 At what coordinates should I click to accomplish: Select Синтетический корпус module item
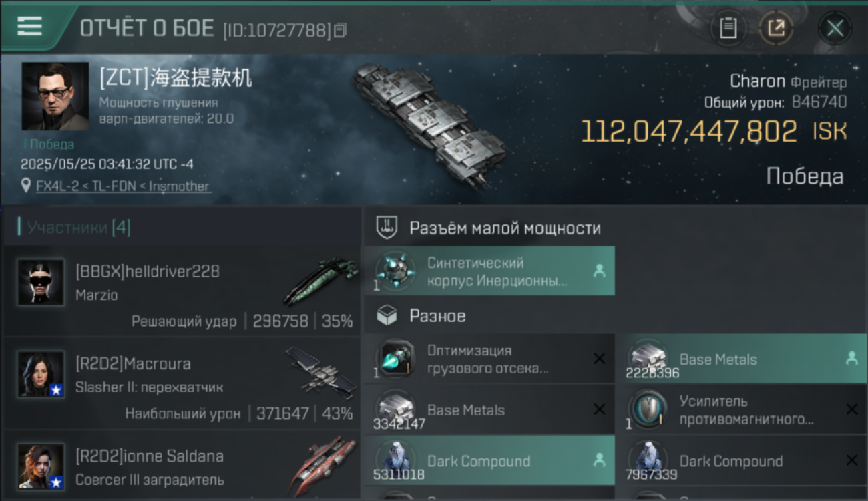[x=489, y=271]
